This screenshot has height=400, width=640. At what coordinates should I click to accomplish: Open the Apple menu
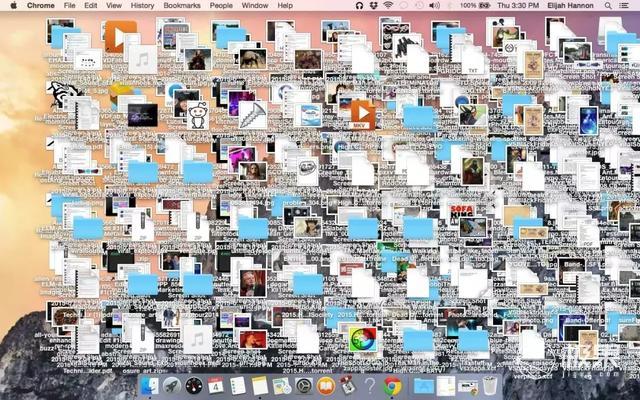click(x=13, y=5)
